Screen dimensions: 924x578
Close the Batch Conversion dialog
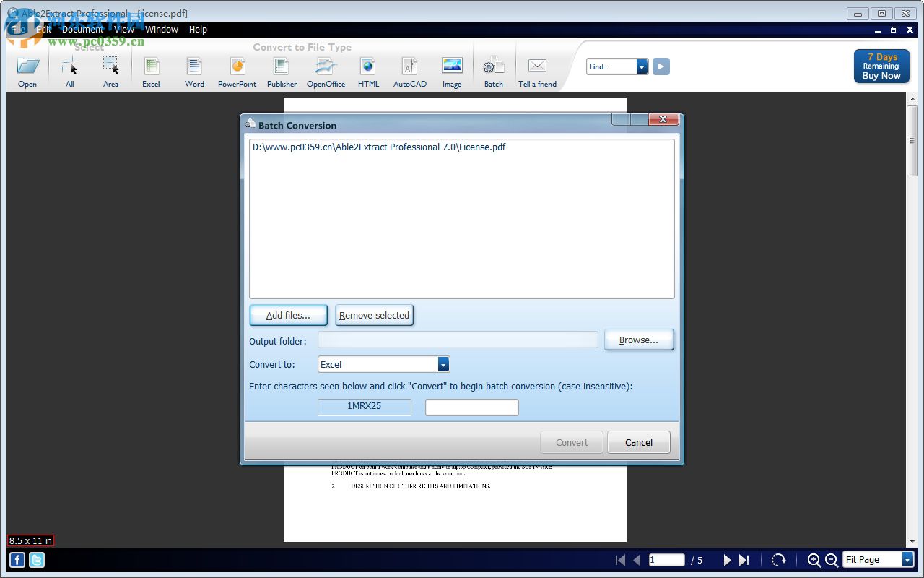663,120
